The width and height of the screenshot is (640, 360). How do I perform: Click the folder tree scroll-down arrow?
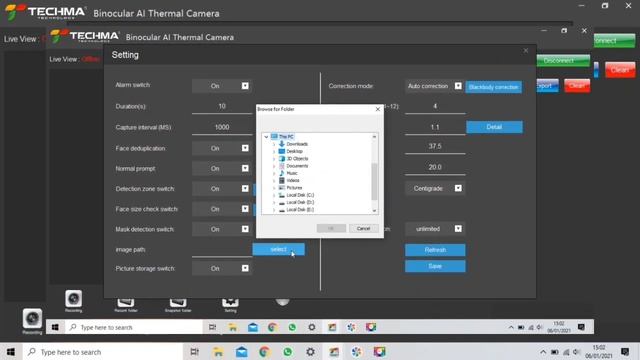pyautogui.click(x=374, y=211)
